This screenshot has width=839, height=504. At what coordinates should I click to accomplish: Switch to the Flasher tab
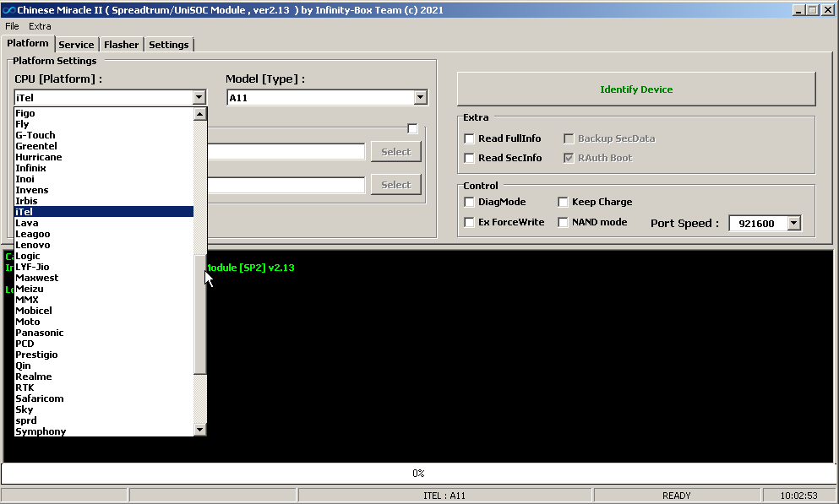[x=121, y=45]
